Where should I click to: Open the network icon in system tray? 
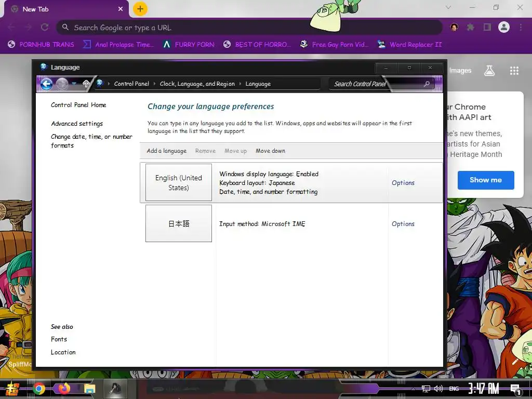coord(425,389)
